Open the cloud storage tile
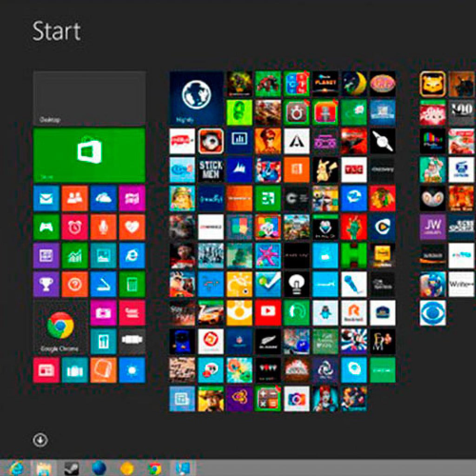This screenshot has width=476, height=476. pyautogui.click(x=104, y=198)
